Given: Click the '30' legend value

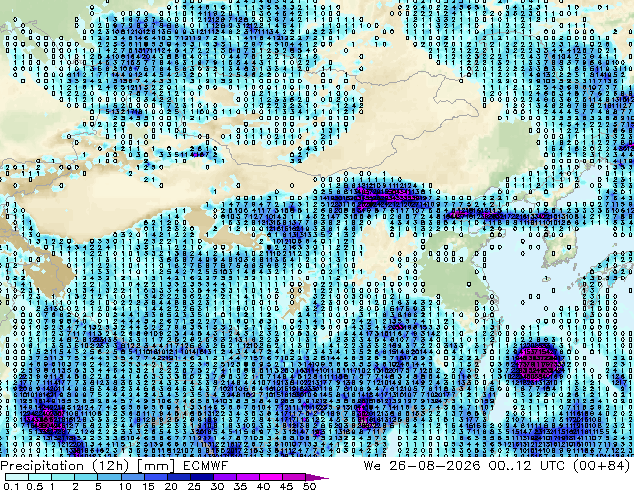Looking at the screenshot, I should click(218, 486).
